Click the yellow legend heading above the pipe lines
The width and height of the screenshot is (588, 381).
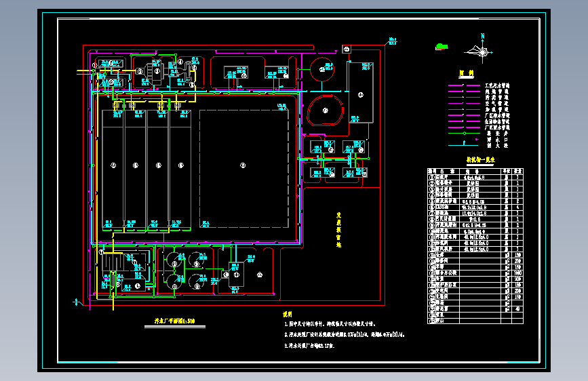click(x=467, y=73)
